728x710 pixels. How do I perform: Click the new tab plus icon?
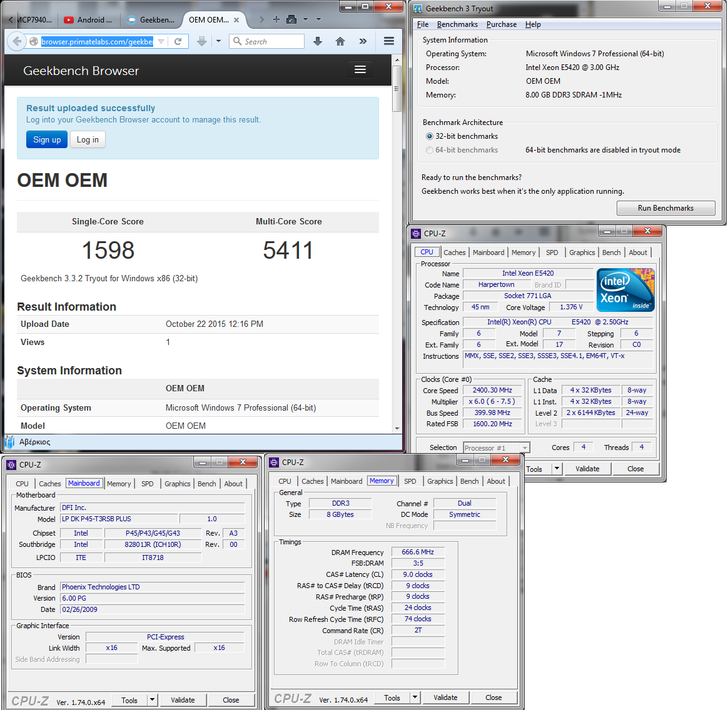276,19
